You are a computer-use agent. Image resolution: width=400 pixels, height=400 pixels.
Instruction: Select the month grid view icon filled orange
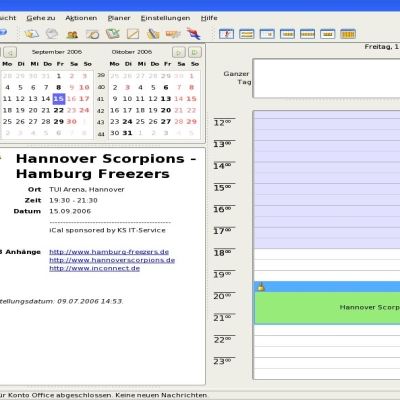click(x=348, y=34)
